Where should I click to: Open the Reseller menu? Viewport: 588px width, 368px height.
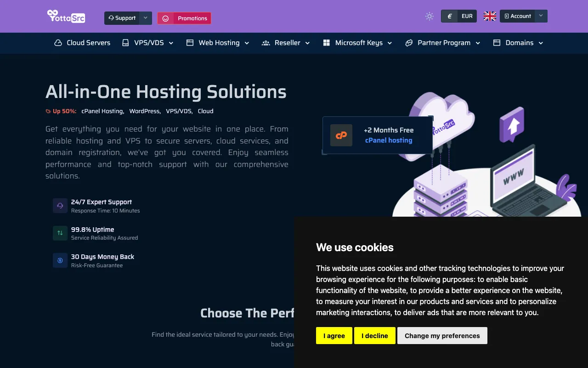pyautogui.click(x=286, y=43)
